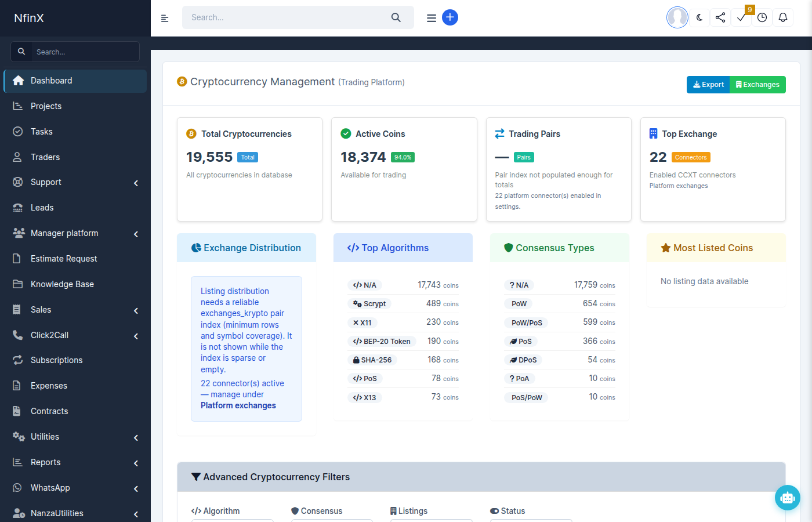The height and width of the screenshot is (522, 812).
Task: Click the Advanced Filters funnel icon
Action: [x=196, y=477]
